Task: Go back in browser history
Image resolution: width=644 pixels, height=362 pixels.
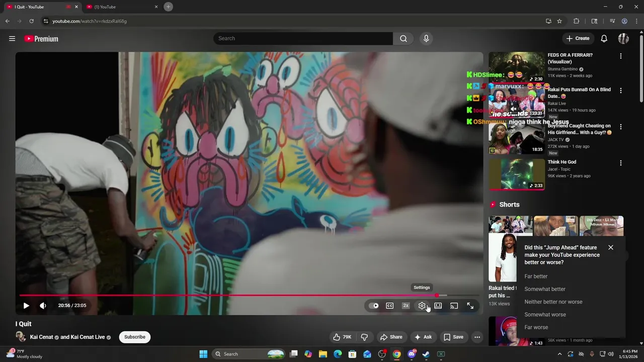Action: [x=7, y=21]
